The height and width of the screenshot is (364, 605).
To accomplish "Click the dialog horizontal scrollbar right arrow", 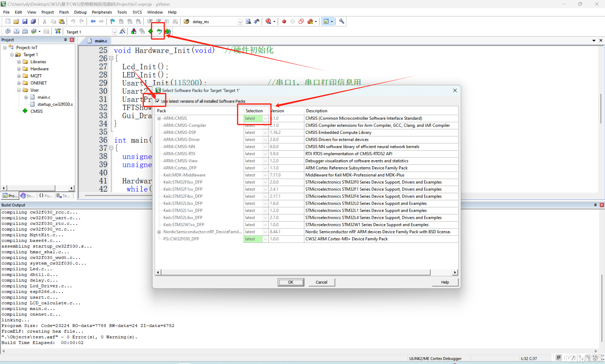I will tap(455, 272).
